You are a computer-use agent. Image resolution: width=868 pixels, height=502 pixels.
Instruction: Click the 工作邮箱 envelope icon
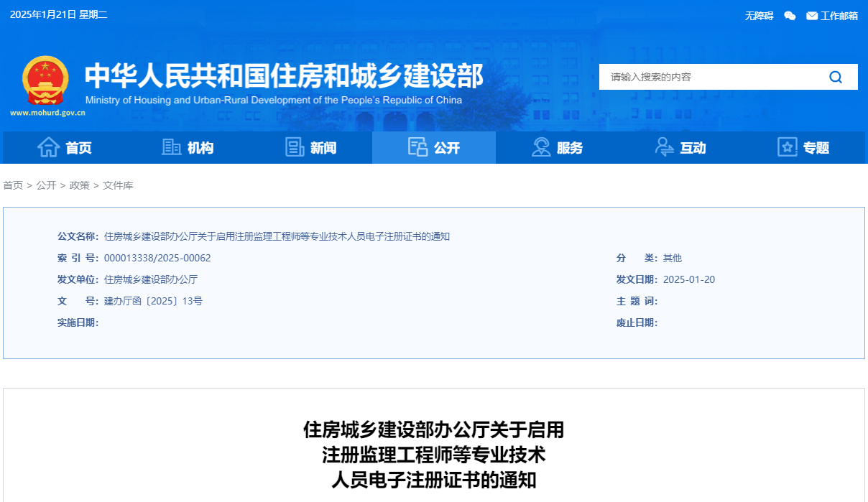click(812, 16)
